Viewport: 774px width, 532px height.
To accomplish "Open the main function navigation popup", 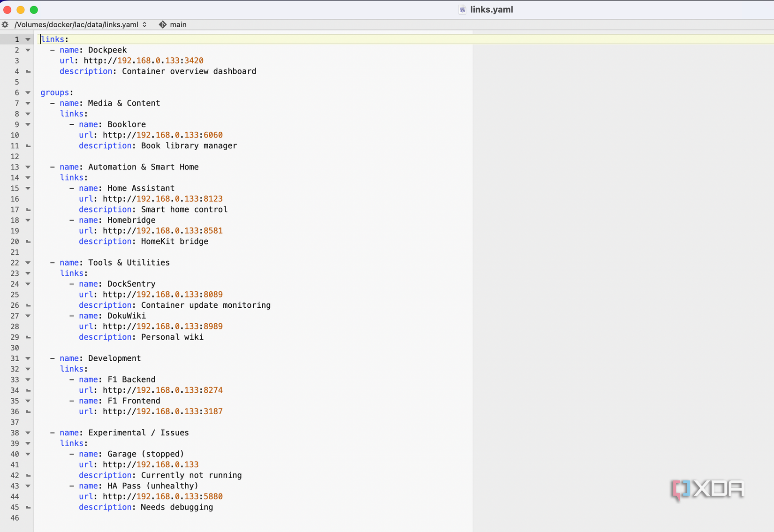I will click(x=178, y=24).
